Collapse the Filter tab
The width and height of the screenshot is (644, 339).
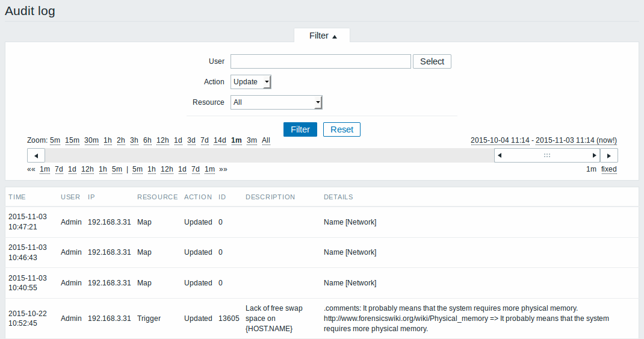[323, 36]
